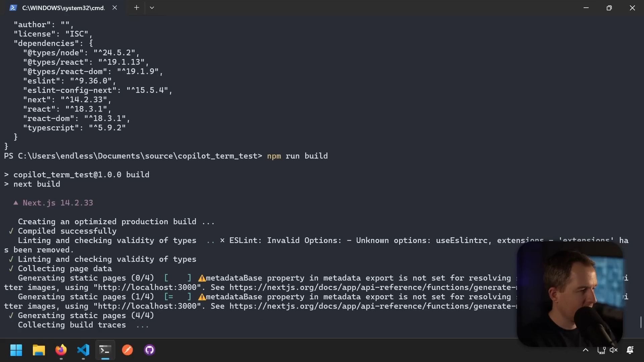The height and width of the screenshot is (362, 644).
Task: Open File Explorer from the taskbar
Action: click(x=39, y=350)
